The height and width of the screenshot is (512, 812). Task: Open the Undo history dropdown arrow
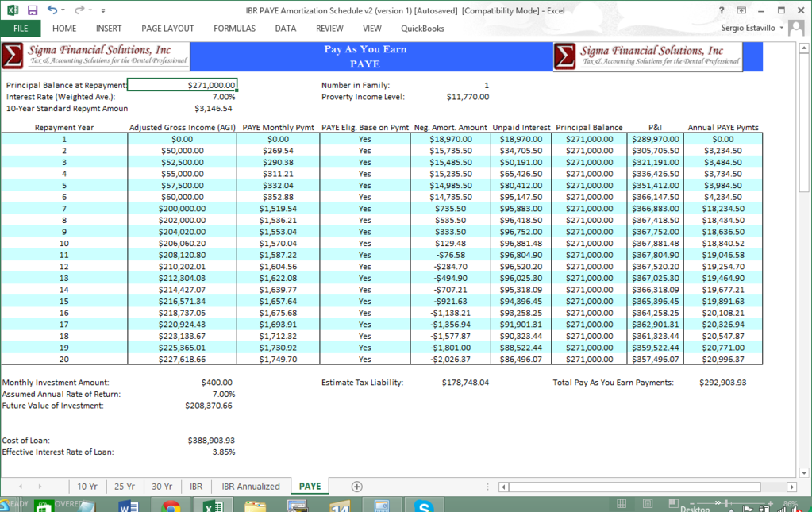coord(63,10)
